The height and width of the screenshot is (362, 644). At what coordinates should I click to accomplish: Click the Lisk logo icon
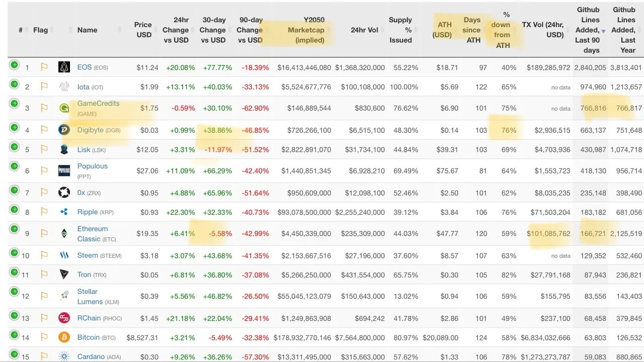pyautogui.click(x=64, y=149)
